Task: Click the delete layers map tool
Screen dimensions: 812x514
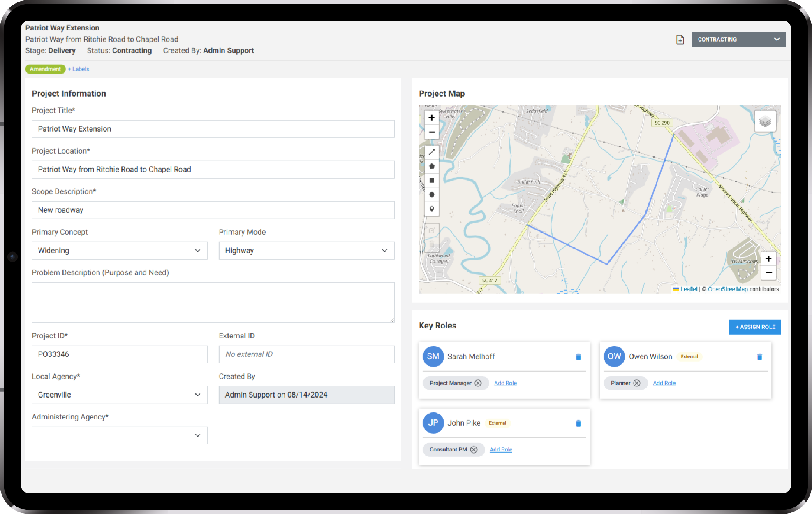Action: (432, 244)
